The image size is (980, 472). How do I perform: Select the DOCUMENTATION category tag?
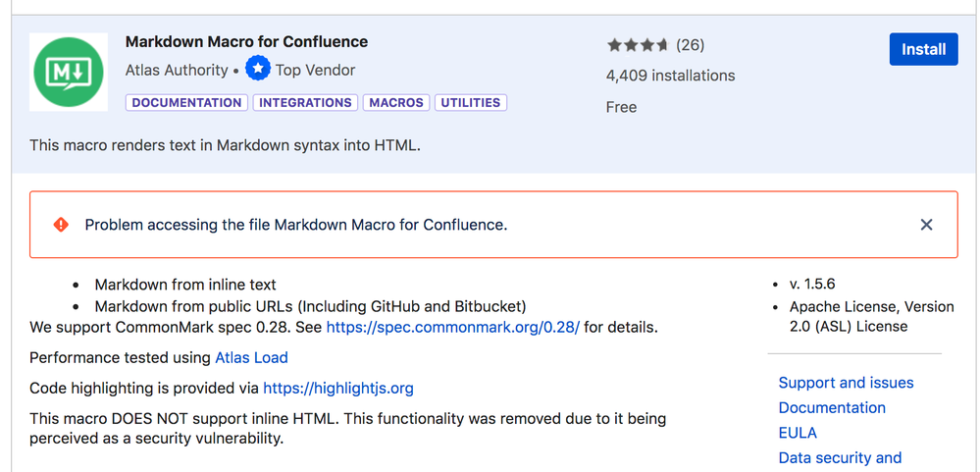(186, 102)
